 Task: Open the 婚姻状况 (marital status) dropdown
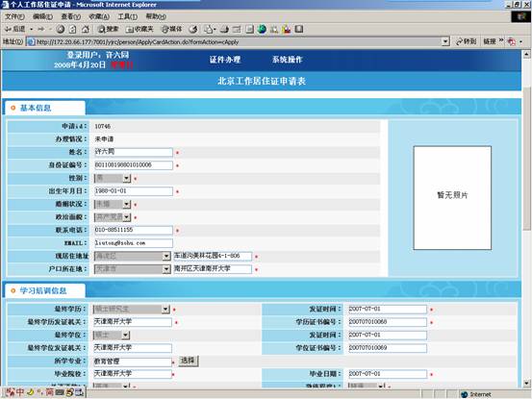pos(127,204)
